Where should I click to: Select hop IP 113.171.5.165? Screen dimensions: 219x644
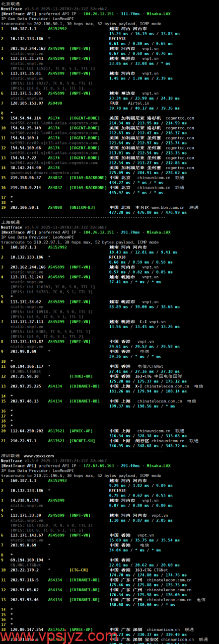(x=25, y=93)
